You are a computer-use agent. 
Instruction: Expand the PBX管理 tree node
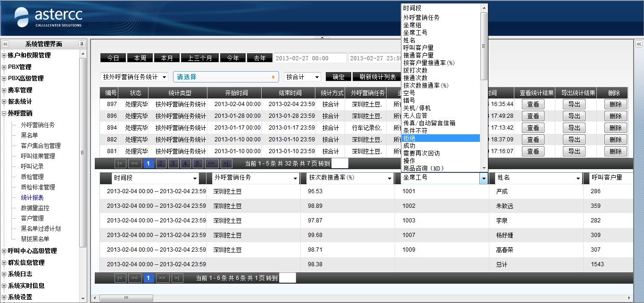[4, 67]
